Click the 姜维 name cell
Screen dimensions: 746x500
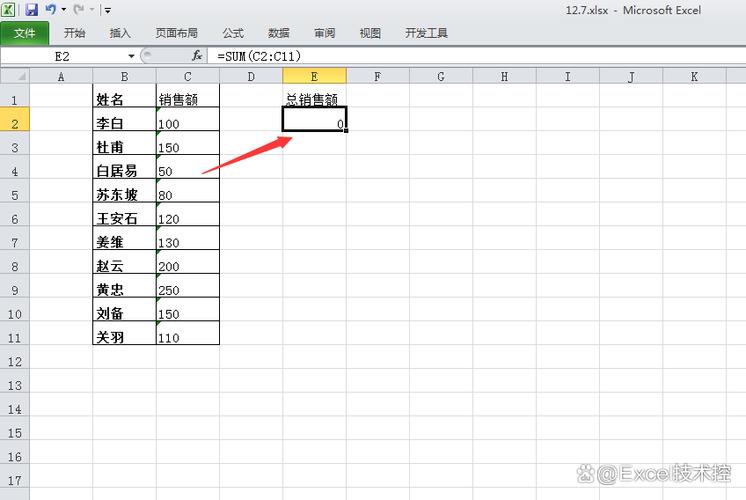(124, 238)
